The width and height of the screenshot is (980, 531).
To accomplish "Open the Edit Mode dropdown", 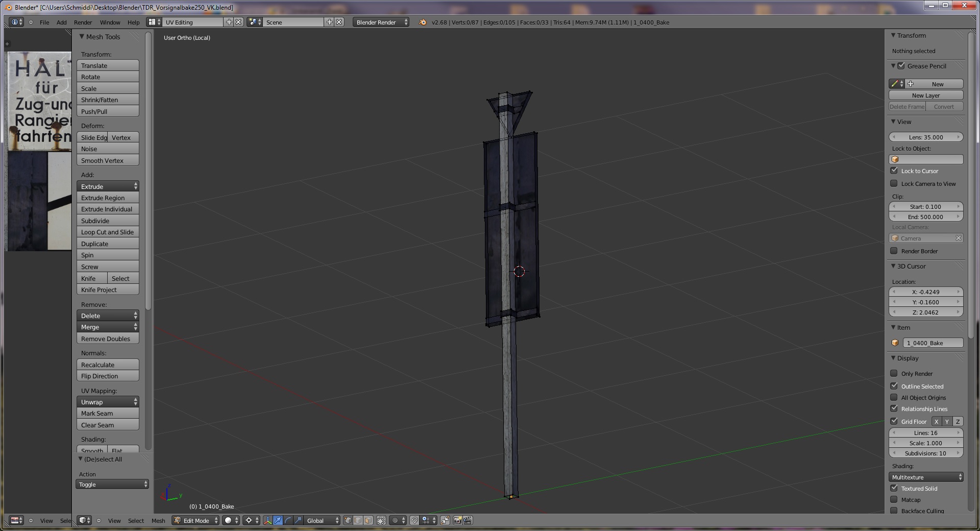I will click(196, 520).
